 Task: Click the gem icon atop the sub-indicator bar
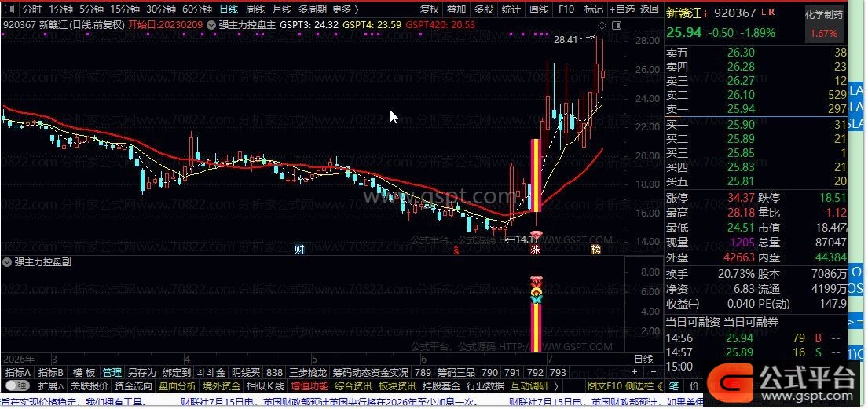[x=535, y=280]
